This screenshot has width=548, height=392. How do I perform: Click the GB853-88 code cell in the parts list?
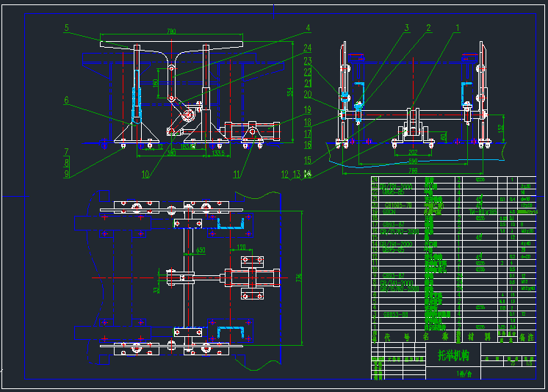[x=395, y=314]
